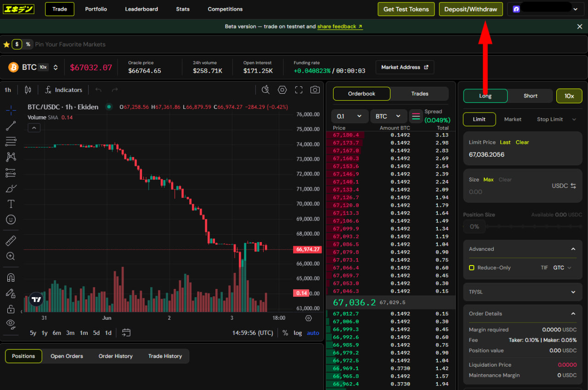Open the orderbook BTC amount unit dropdown
Image resolution: width=588 pixels, height=390 pixels.
[x=389, y=116]
